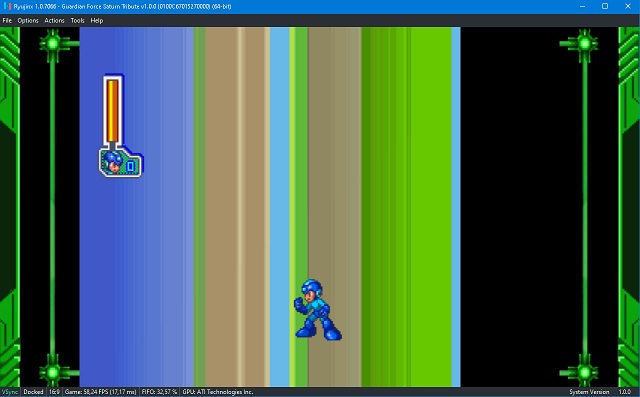640x397 pixels.
Task: Click the bottom-left green glowing node ornament
Action: click(53, 372)
